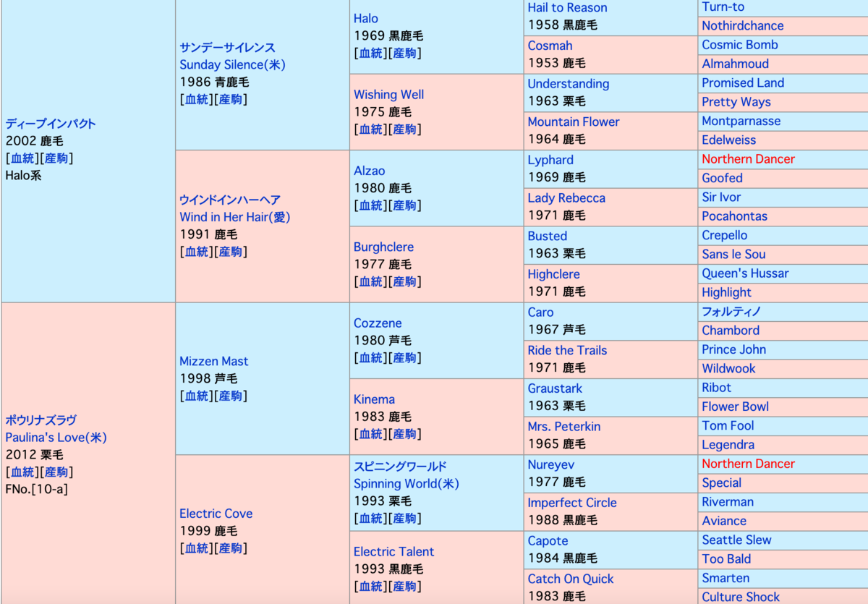868x604 pixels.
Task: Open the ディープインパクト horse link
Action: pyautogui.click(x=51, y=124)
